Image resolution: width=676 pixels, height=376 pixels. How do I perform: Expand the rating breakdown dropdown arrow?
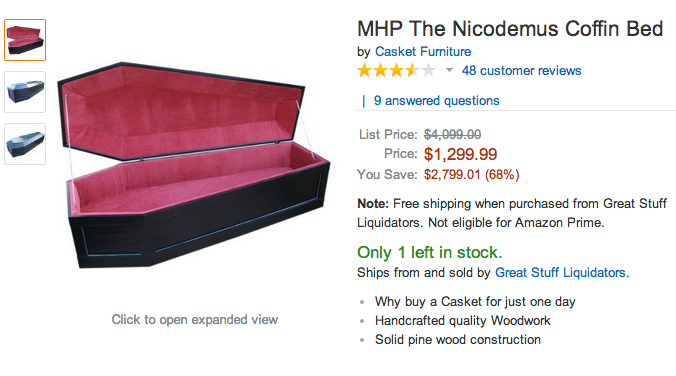449,70
